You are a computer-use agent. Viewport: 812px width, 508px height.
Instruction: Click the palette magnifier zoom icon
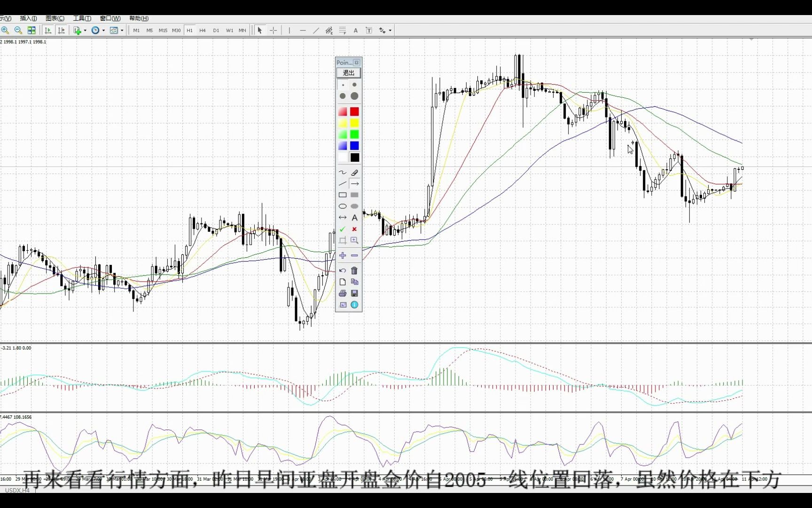coord(354,240)
